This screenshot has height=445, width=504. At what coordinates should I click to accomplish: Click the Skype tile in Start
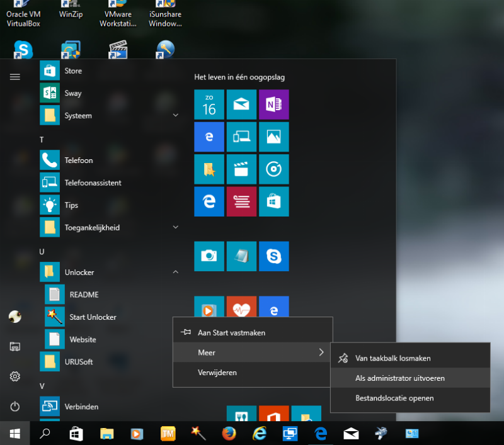click(x=273, y=256)
